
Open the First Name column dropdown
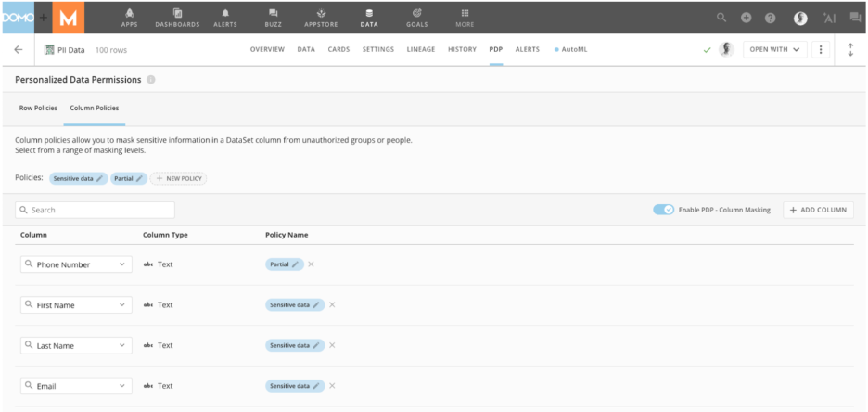tap(76, 305)
